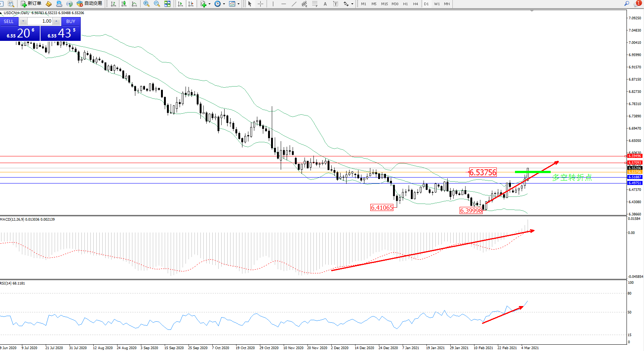Select the Crosshair tool
644x351 pixels.
[x=260, y=4]
